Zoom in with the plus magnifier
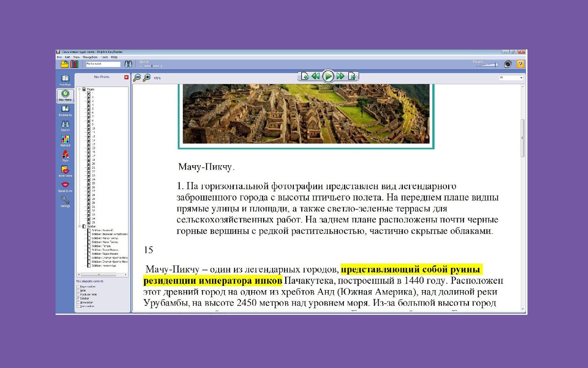Image resolution: width=588 pixels, height=368 pixels. click(x=147, y=77)
